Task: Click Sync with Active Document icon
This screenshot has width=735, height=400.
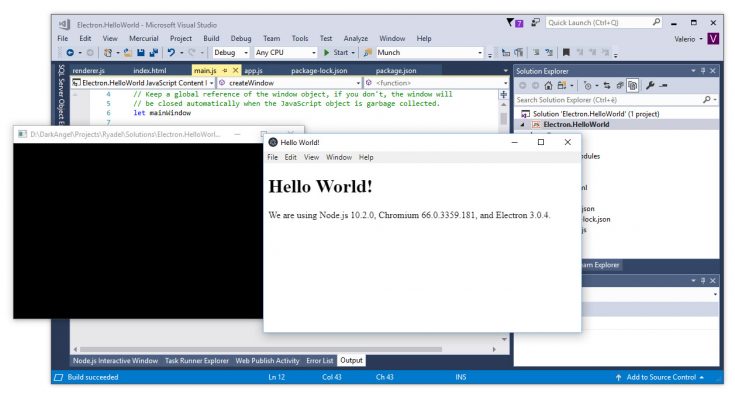Action: [607, 85]
